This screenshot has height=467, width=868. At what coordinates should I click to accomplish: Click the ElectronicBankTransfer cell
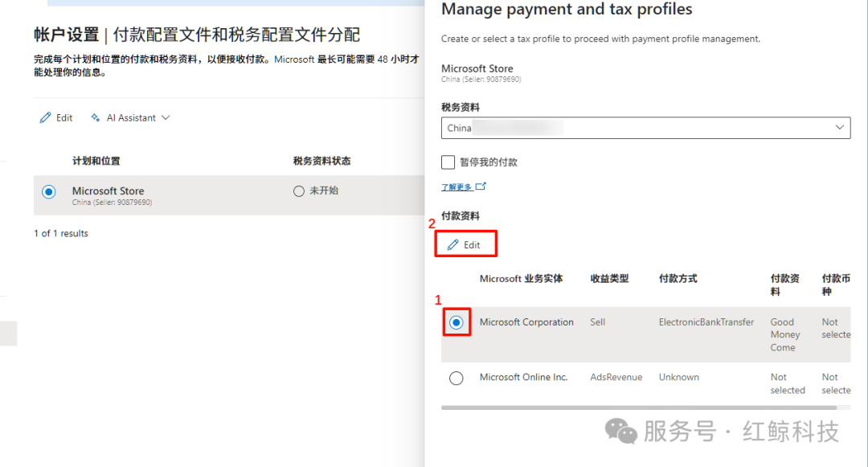706,322
